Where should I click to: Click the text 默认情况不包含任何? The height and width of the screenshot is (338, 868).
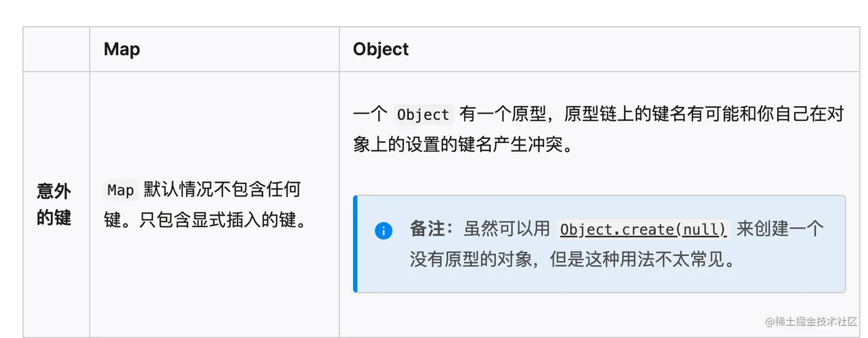click(222, 189)
